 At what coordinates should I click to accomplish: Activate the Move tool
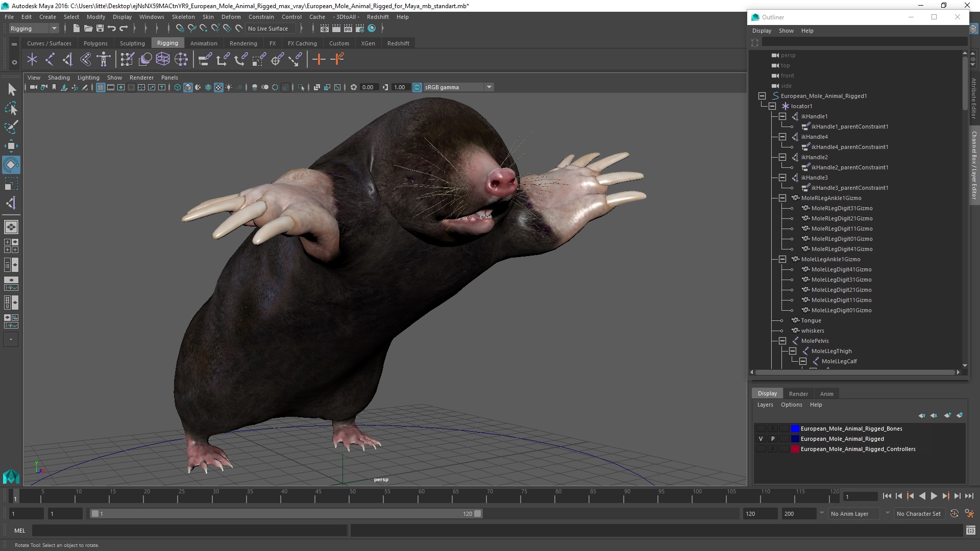click(11, 146)
